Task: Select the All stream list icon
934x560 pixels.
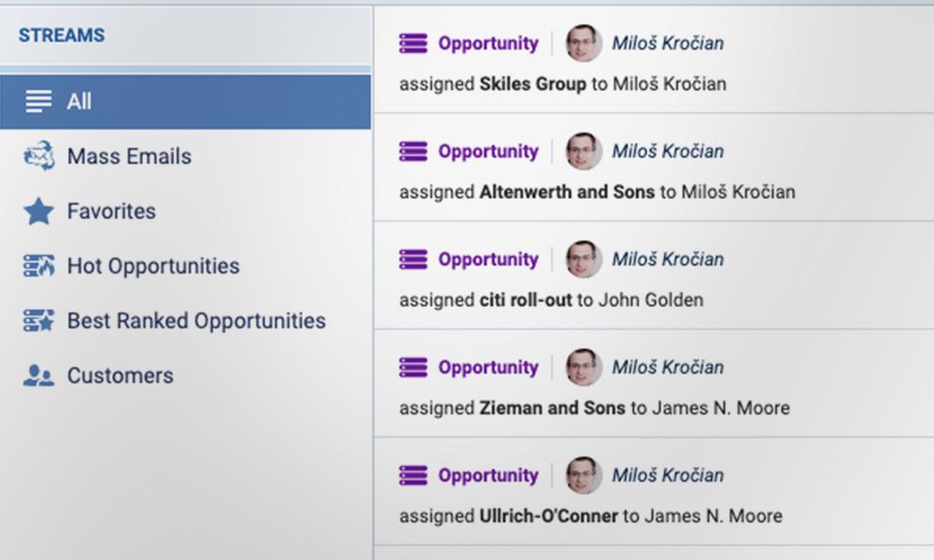Action: [38, 102]
